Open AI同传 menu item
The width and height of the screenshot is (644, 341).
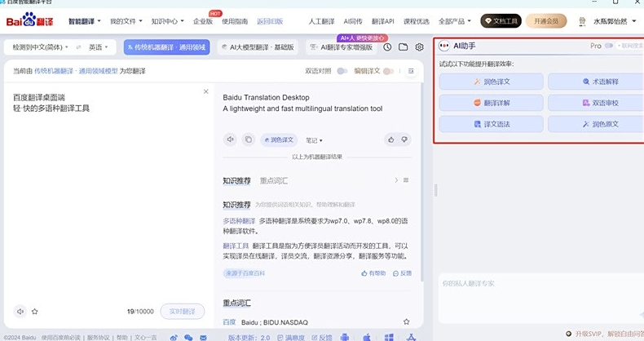pos(353,21)
